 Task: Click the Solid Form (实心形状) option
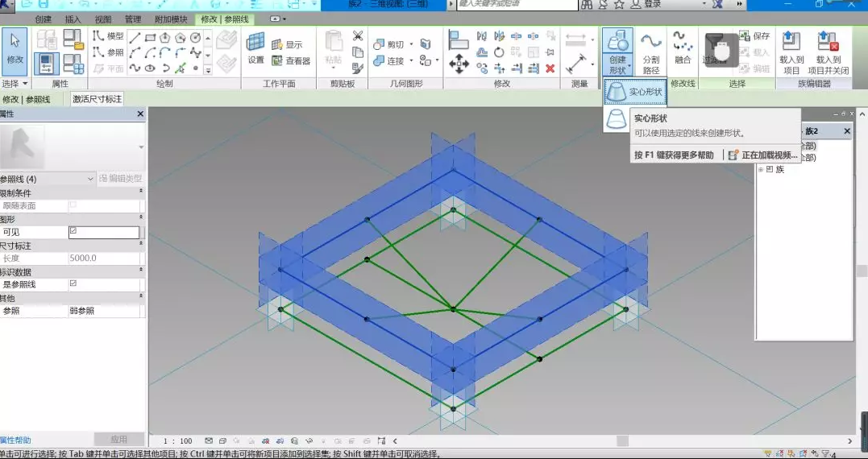pyautogui.click(x=636, y=92)
